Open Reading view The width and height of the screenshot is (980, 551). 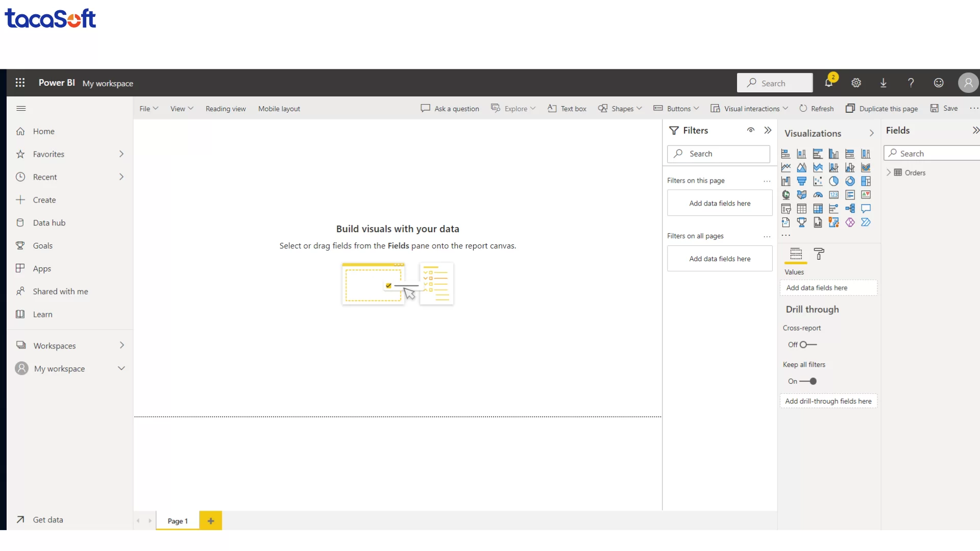[226, 108]
